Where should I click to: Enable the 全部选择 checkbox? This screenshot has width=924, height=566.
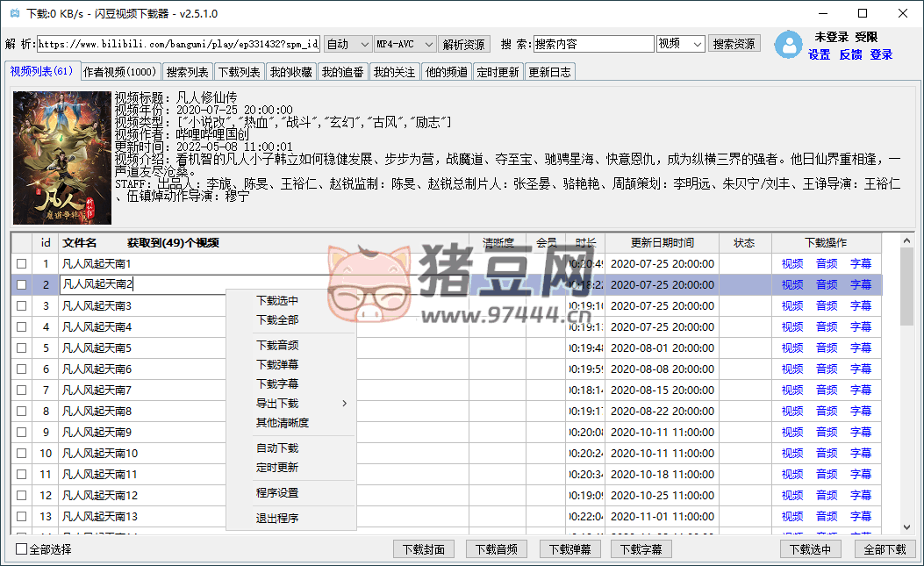tap(22, 549)
